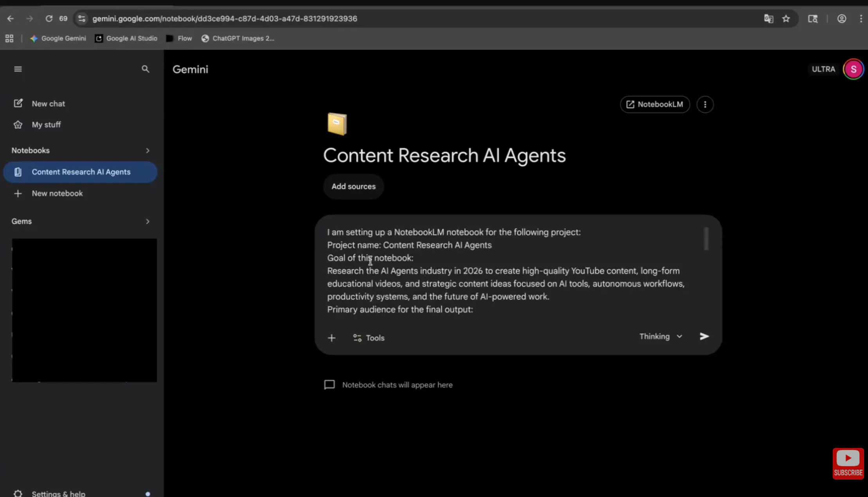This screenshot has width=868, height=497.
Task: Open the S account avatar
Action: tap(854, 69)
